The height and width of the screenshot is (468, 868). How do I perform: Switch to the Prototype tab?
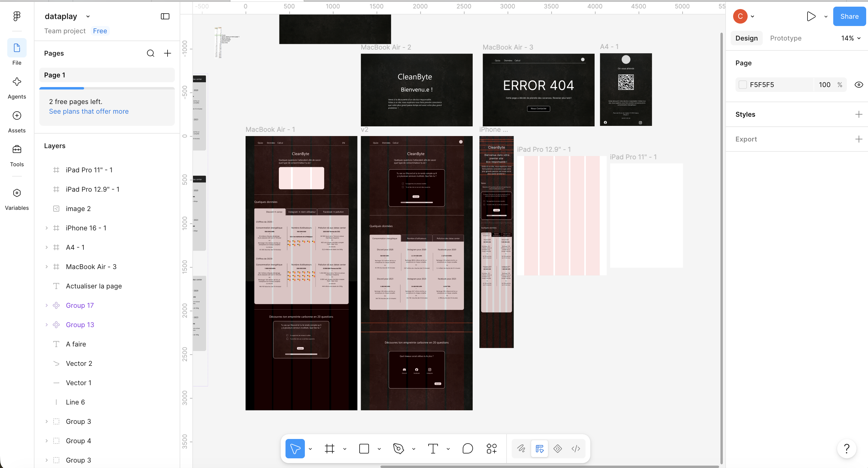785,38
